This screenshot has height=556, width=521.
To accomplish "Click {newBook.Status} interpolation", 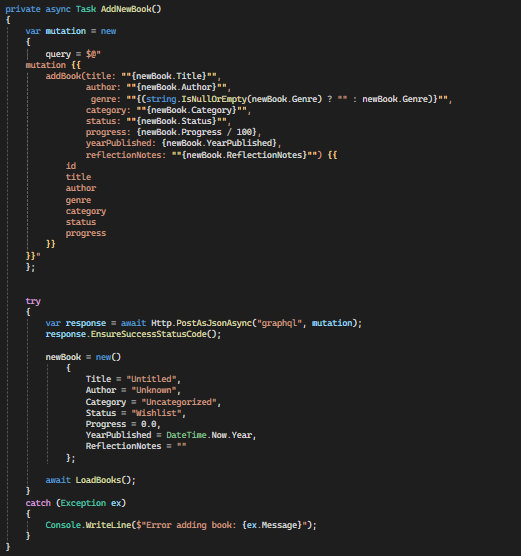I will pos(176,121).
